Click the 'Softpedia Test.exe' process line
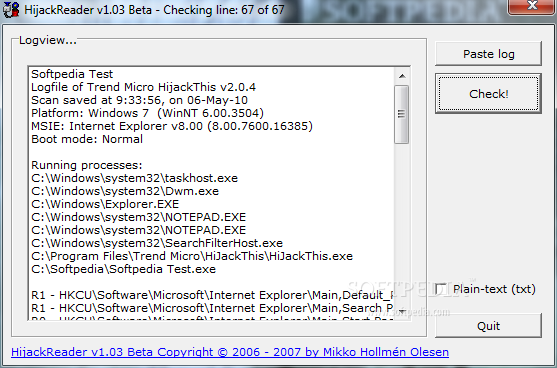This screenshot has height=368, width=557. point(124,269)
